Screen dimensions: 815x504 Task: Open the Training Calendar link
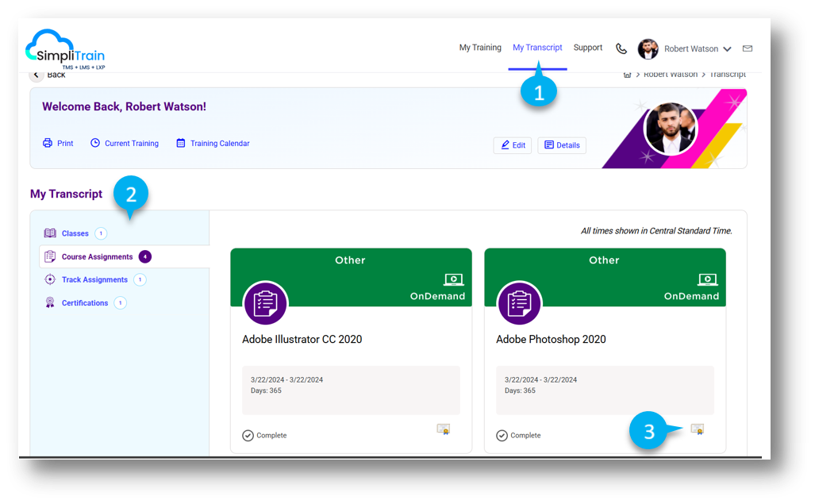click(213, 144)
